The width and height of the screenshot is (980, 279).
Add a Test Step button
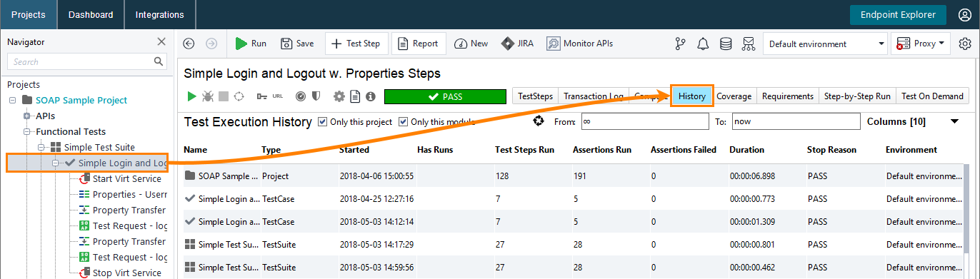coord(356,44)
